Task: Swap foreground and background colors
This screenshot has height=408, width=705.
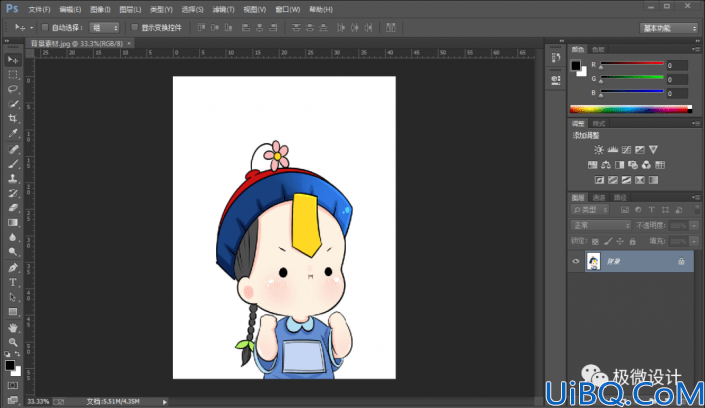Action: tap(17, 354)
